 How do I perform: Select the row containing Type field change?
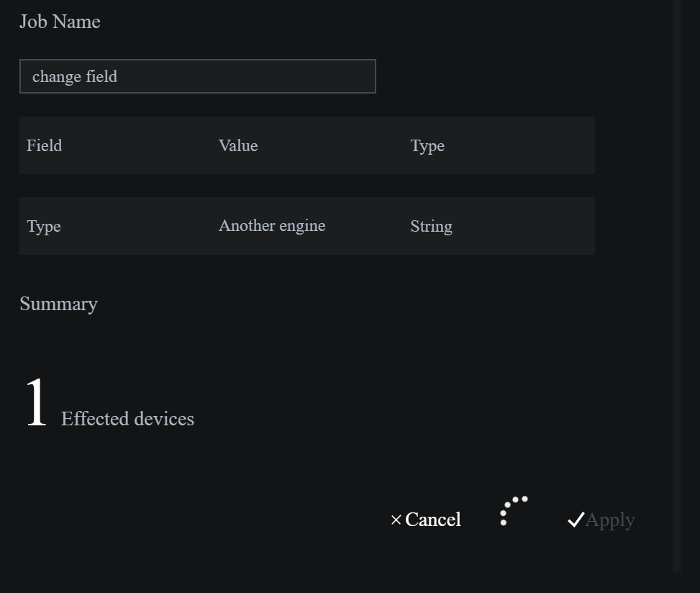(x=307, y=226)
